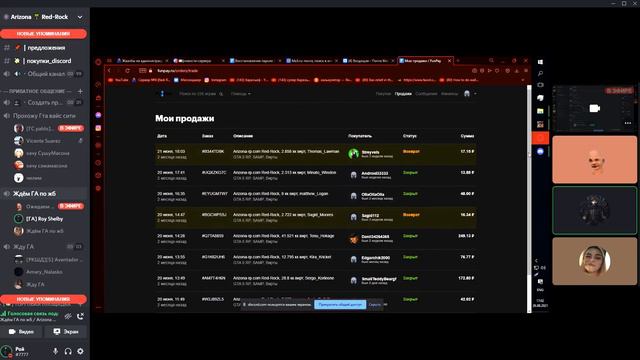Viewport: 640px width, 360px height.
Task: Expand the FunPay profile avatar dropdown
Action: 469,94
